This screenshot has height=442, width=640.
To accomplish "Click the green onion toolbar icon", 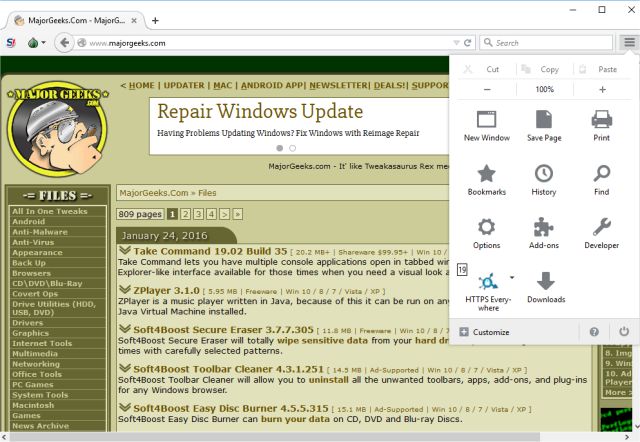I will 33,42.
